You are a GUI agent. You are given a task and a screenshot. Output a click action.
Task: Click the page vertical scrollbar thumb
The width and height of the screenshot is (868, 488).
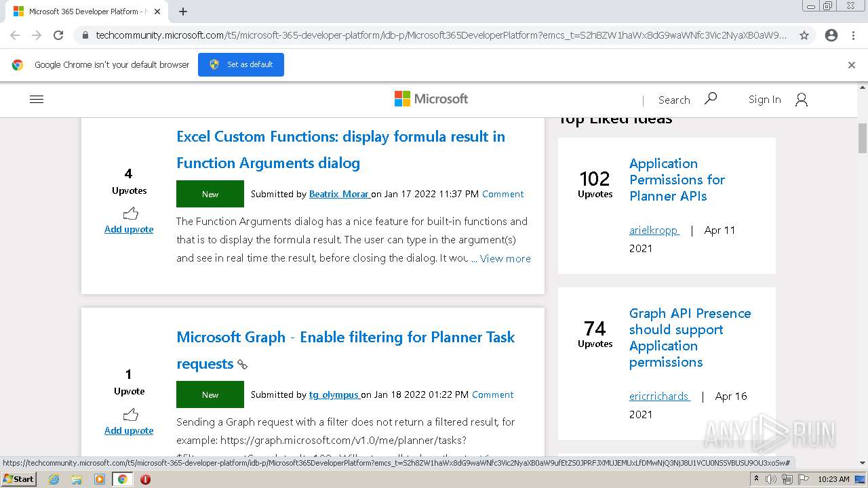(x=863, y=138)
